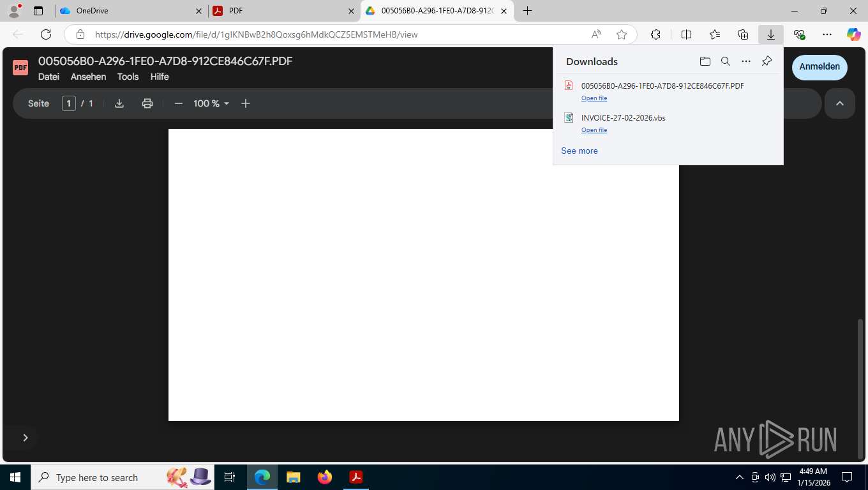Viewport: 868px width, 490px height.
Task: Click Open file under the PDF download
Action: (x=594, y=98)
